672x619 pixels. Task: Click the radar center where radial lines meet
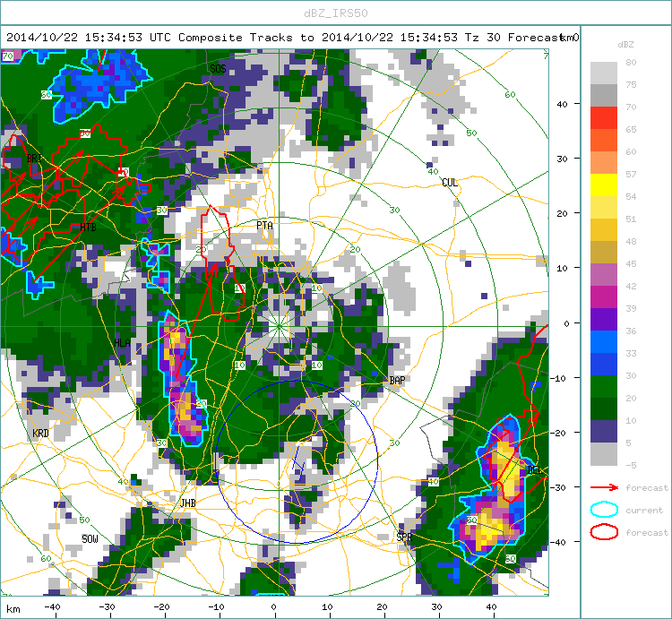279,326
